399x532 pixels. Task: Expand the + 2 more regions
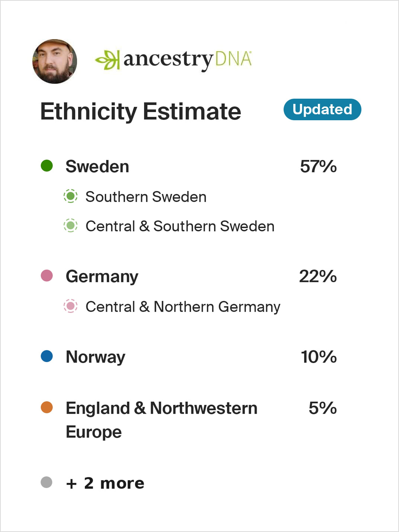(105, 483)
